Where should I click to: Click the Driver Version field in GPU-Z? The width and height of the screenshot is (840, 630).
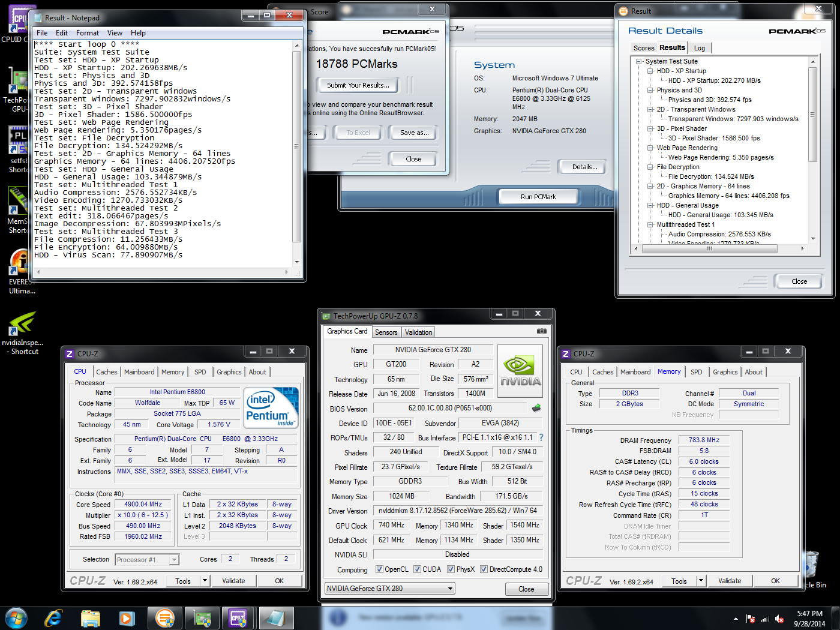coord(458,511)
